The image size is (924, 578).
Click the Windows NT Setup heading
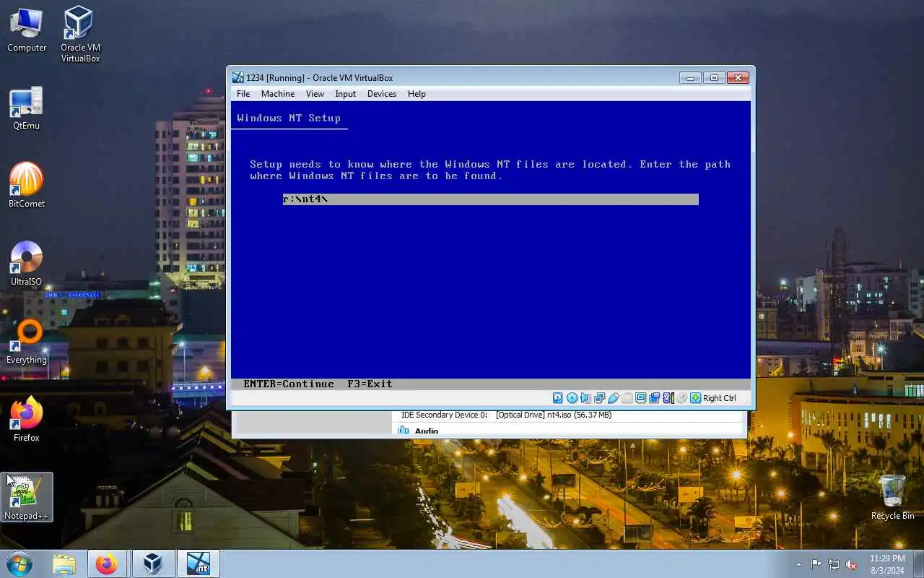click(289, 118)
